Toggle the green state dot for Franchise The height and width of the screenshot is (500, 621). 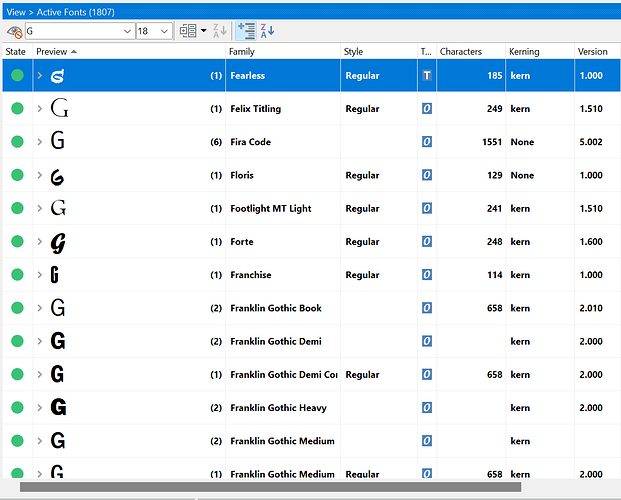click(x=17, y=275)
